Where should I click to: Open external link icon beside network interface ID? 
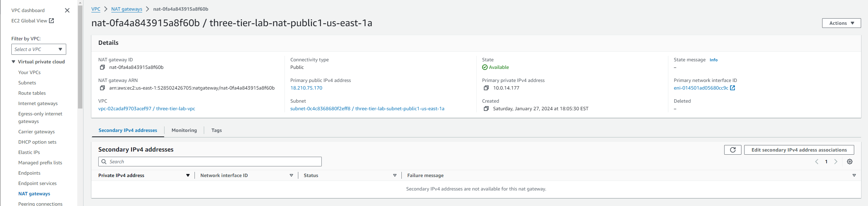[x=732, y=88]
